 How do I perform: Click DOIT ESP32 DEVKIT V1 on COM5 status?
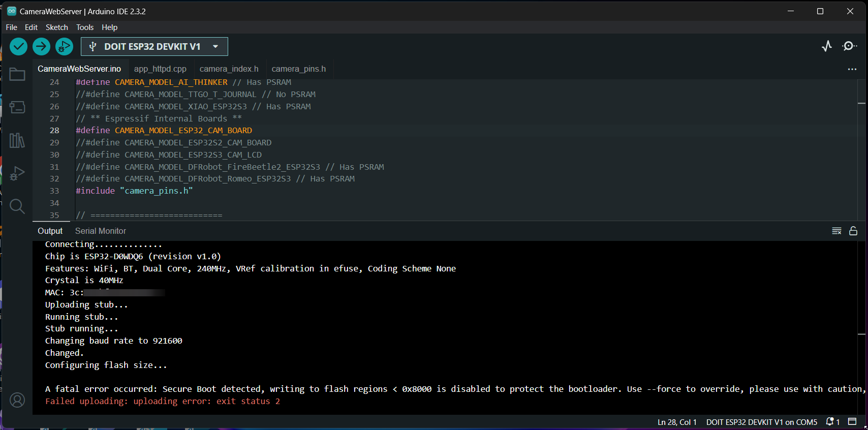click(762, 422)
